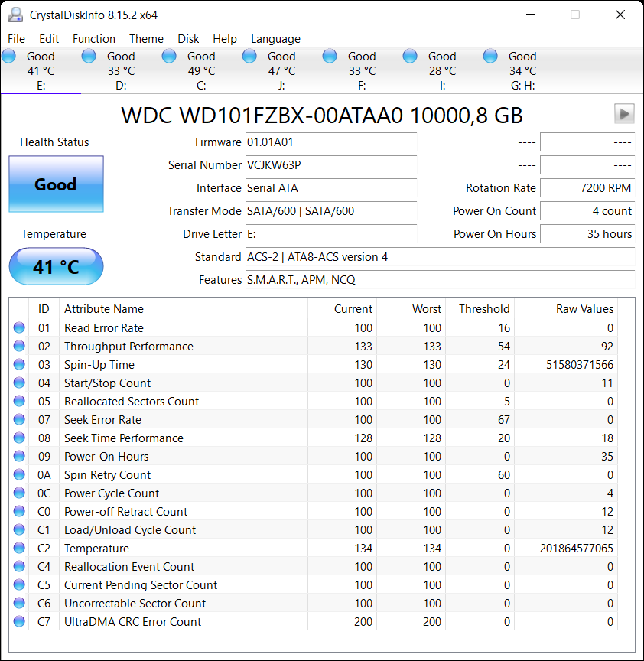This screenshot has height=661, width=644.
Task: Click the Features field S.M.A.R.T., APM, NCQ
Action: pyautogui.click(x=440, y=280)
